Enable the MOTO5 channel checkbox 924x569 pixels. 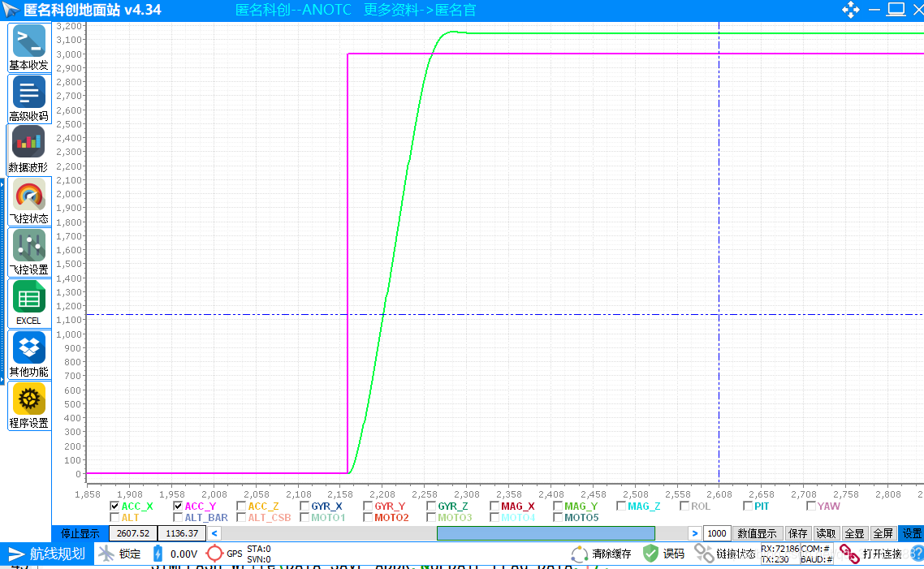(x=558, y=517)
